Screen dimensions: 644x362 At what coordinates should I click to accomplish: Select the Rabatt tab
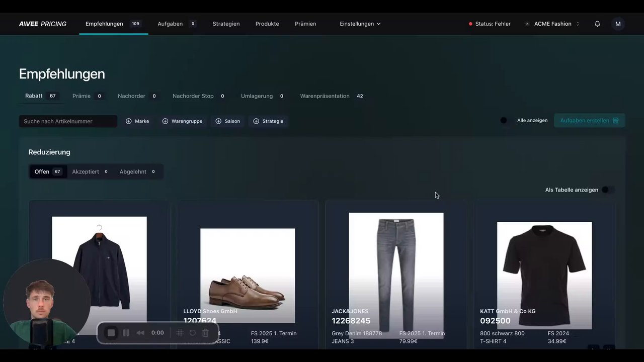point(42,96)
